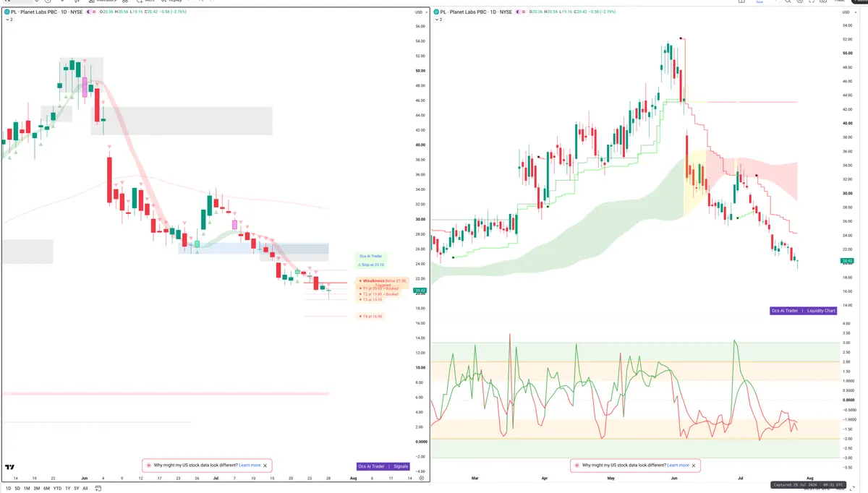Dismiss the US stock data notice in left chart
868x493 pixels.
pyautogui.click(x=265, y=466)
